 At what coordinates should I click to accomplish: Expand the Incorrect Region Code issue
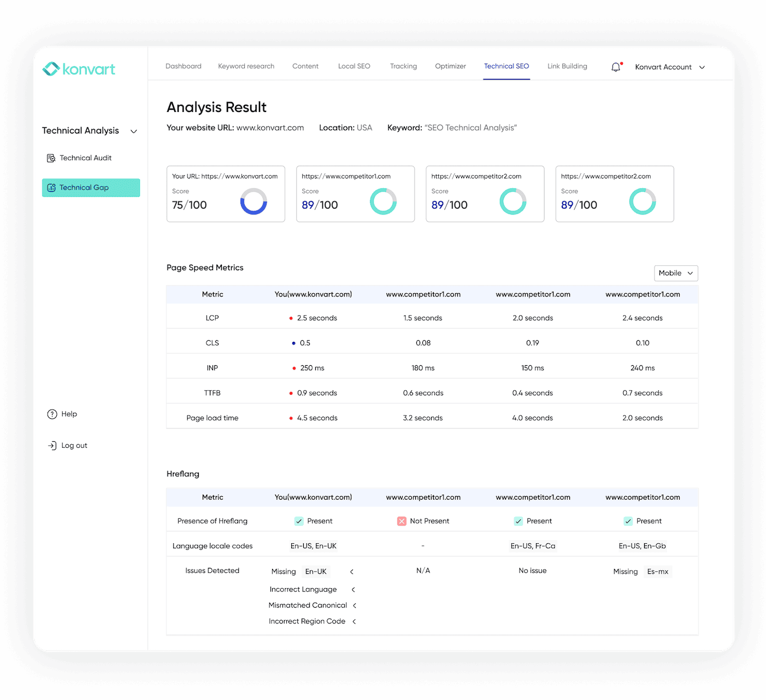click(354, 621)
